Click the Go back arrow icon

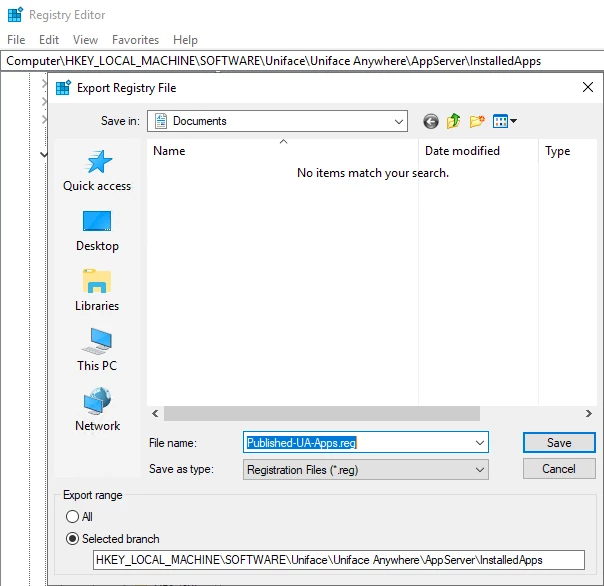pos(431,121)
